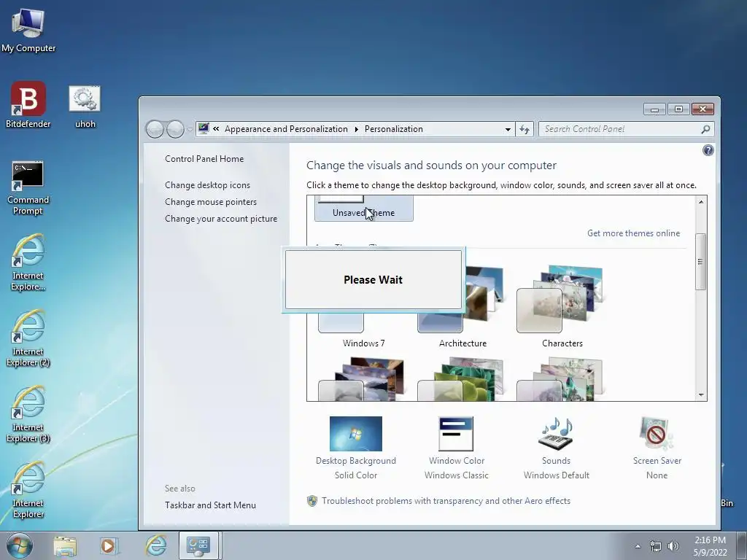Viewport: 747px width, 560px height.
Task: Open Change mouse pointers link
Action: pyautogui.click(x=211, y=202)
